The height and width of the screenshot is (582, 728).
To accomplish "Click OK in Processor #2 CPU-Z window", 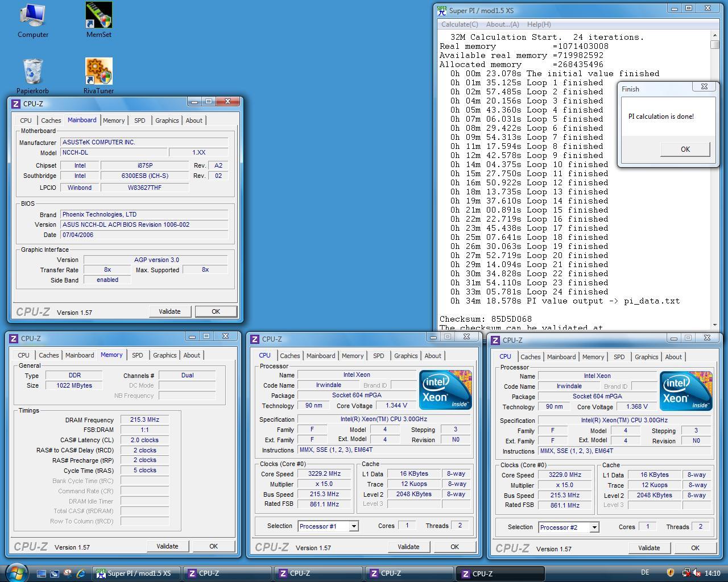I will click(x=695, y=548).
